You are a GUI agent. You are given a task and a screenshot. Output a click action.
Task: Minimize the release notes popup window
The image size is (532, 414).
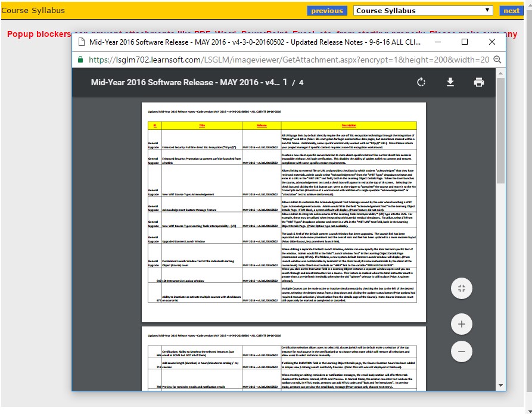438,42
